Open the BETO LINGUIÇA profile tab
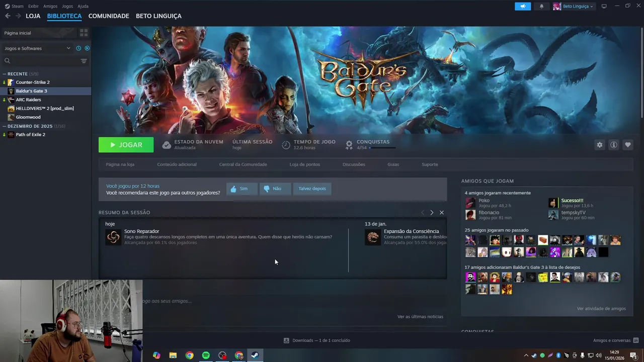 pos(158,16)
